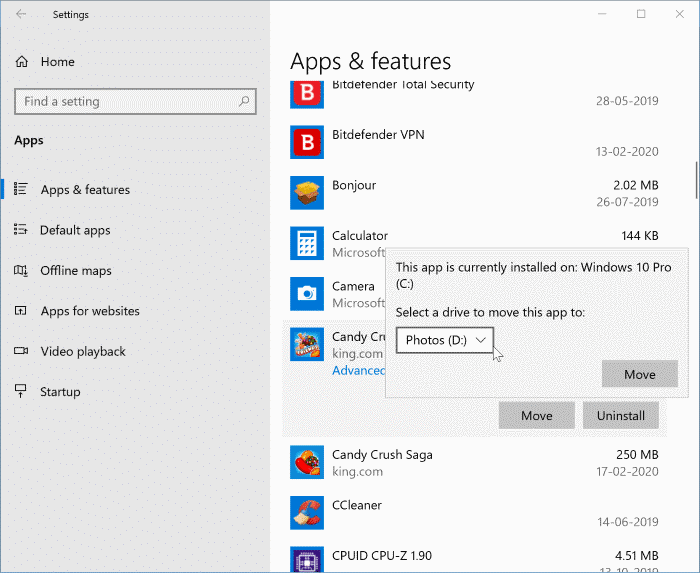Viewport: 700px width, 573px height.
Task: Select Apps & features in sidebar
Action: point(85,190)
